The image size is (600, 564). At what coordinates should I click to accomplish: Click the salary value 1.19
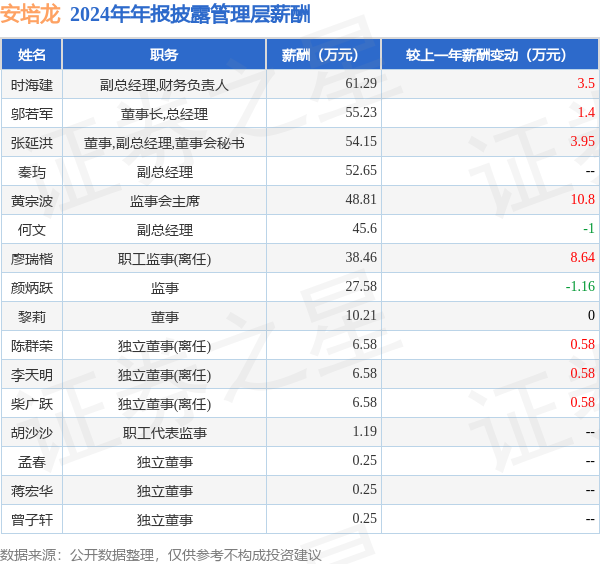click(x=364, y=431)
